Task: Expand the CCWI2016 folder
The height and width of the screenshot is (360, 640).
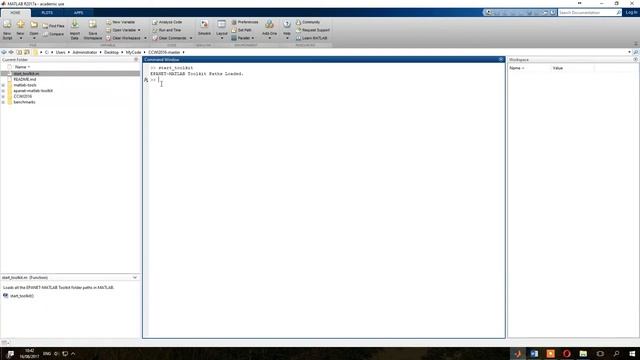Action: pos(3,97)
